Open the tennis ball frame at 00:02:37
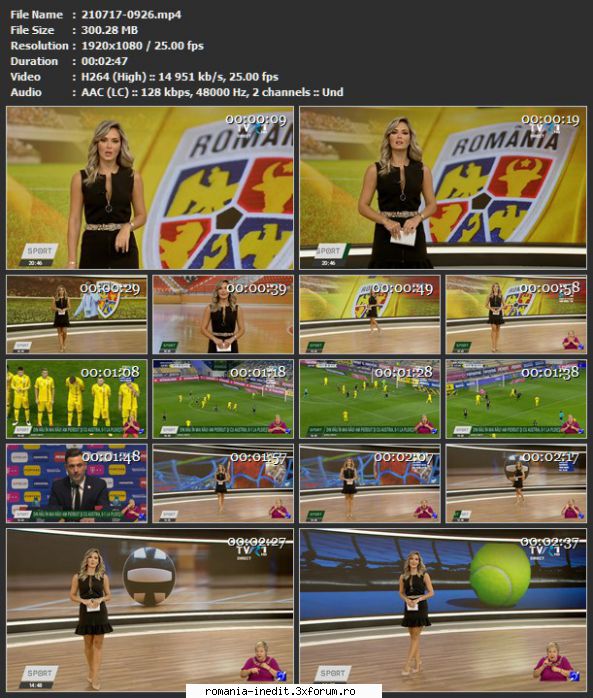The width and height of the screenshot is (593, 698). point(443,610)
